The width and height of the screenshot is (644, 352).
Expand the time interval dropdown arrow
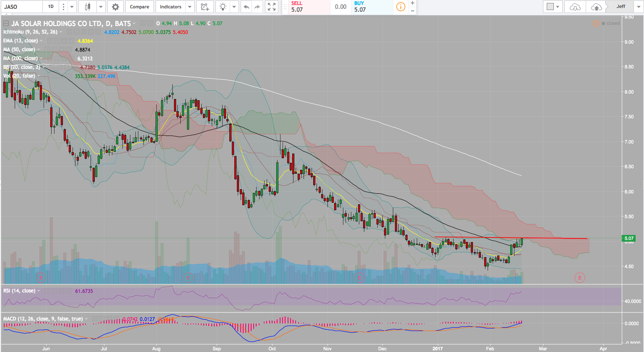click(x=72, y=7)
